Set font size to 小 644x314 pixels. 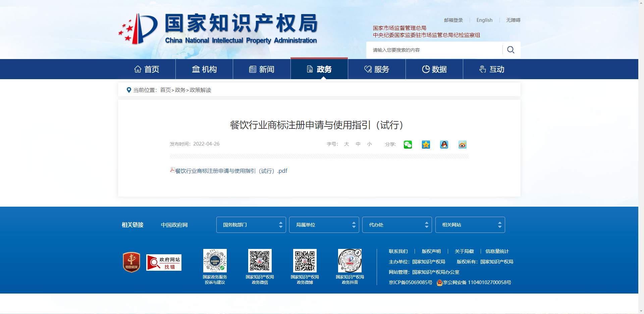click(x=369, y=144)
